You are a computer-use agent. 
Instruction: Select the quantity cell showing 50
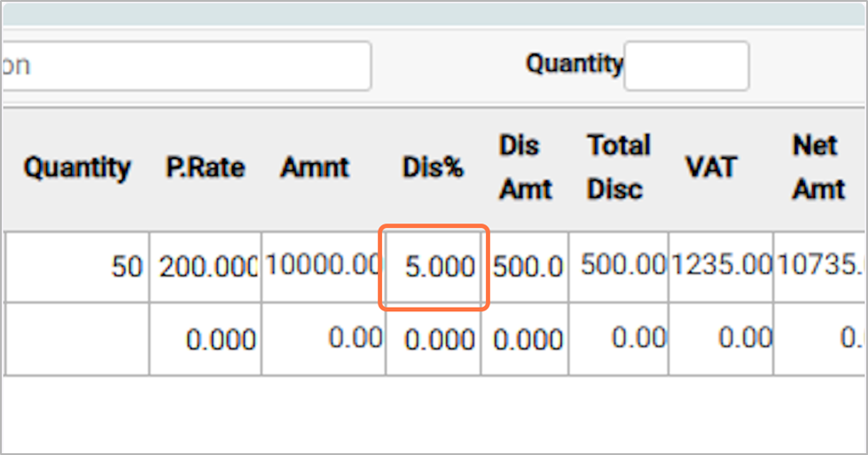[x=77, y=267]
